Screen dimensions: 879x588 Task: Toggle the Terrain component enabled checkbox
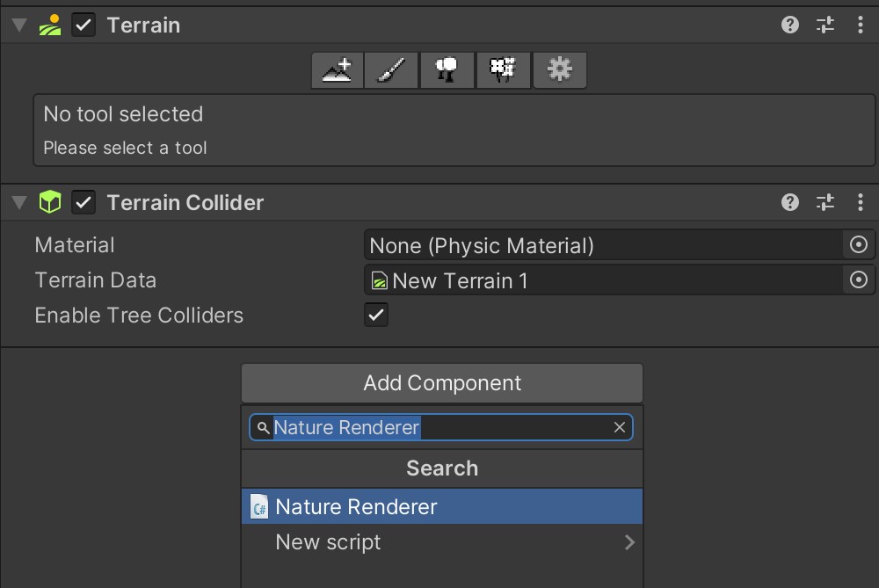[85, 25]
